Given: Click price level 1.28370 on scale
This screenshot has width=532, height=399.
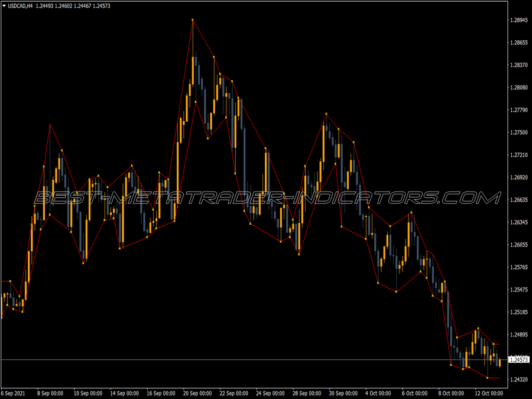Looking at the screenshot, I should [x=519, y=65].
